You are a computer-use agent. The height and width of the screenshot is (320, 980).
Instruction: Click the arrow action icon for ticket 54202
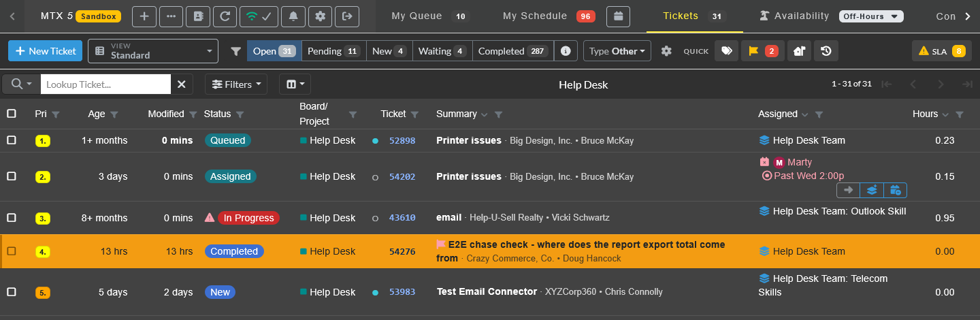pos(848,191)
